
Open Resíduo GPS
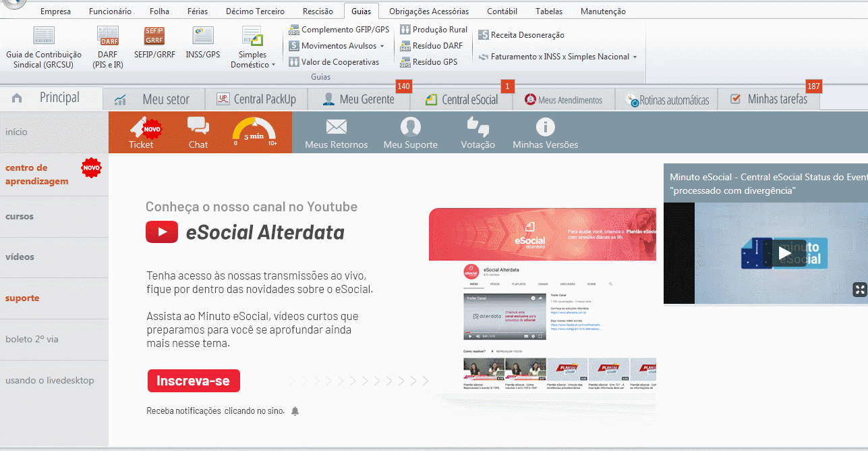(429, 62)
